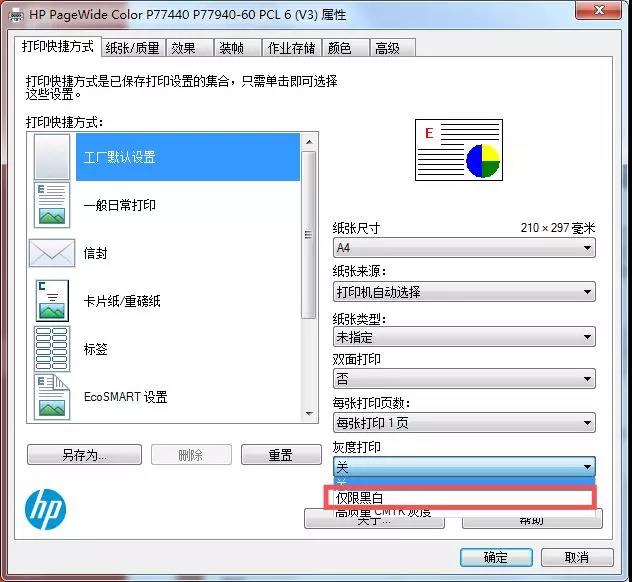Screen dimensions: 632x582
Task: Switch to 纸张/质量 tab
Action: (x=133, y=48)
